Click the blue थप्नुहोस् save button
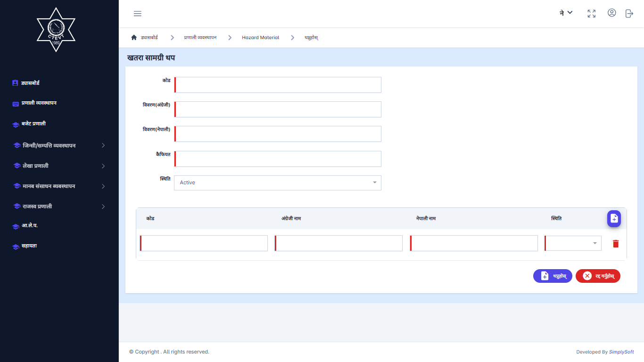Image resolution: width=644 pixels, height=362 pixels. coord(553,276)
